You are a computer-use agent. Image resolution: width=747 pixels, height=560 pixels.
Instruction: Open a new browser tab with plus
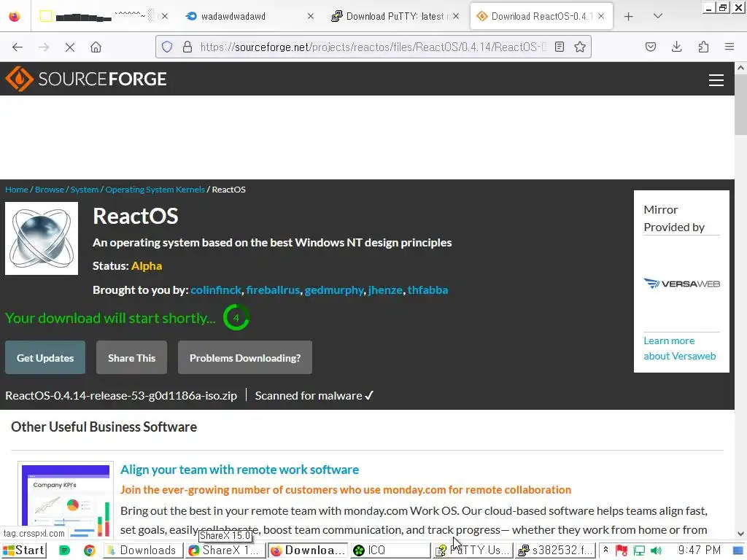(x=628, y=17)
